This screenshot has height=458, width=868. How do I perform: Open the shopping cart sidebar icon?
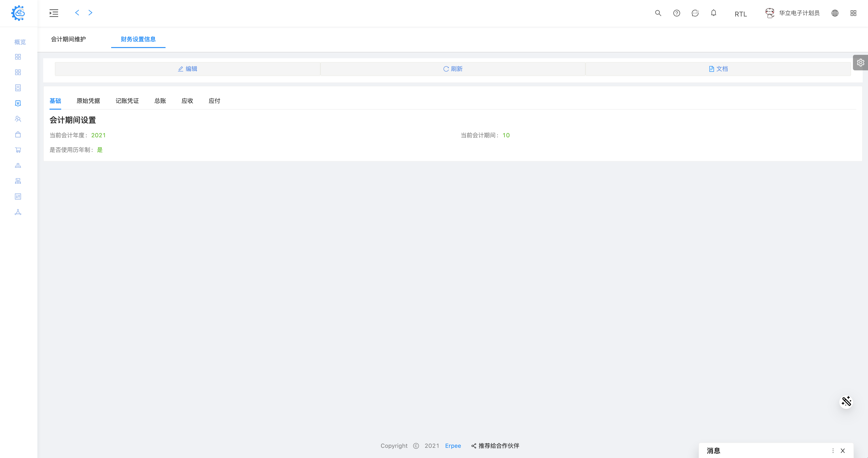(18, 150)
